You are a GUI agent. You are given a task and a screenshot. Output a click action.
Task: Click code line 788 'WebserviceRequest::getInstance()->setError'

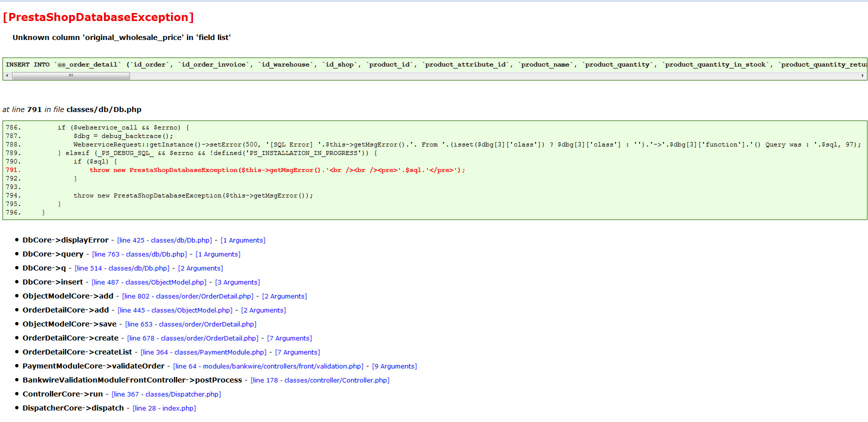tap(467, 144)
